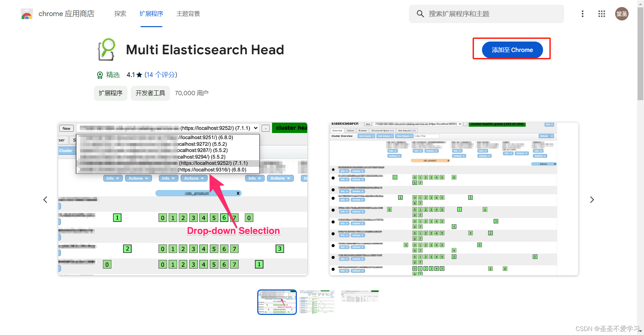This screenshot has height=335, width=644.
Task: Click the 精选 featured badge icon
Action: 100,75
